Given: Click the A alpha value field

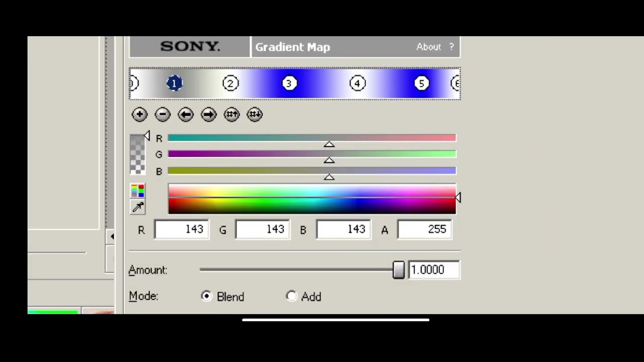Looking at the screenshot, I should click(425, 229).
